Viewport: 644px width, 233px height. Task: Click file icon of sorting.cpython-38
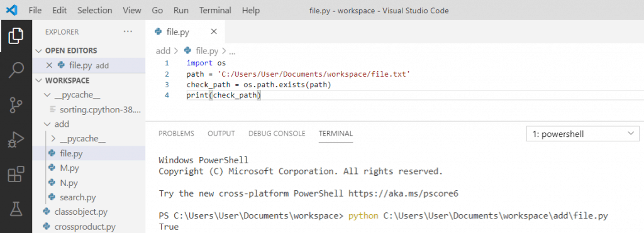tap(52, 109)
